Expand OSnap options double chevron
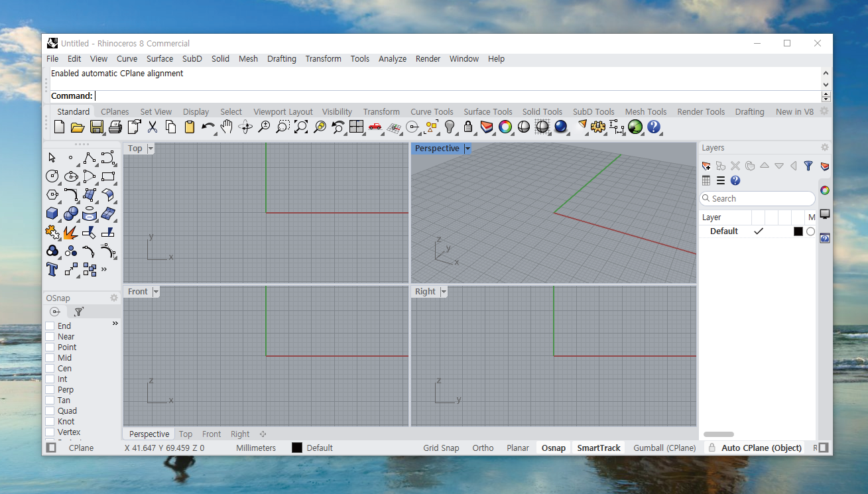868x494 pixels. coord(115,324)
